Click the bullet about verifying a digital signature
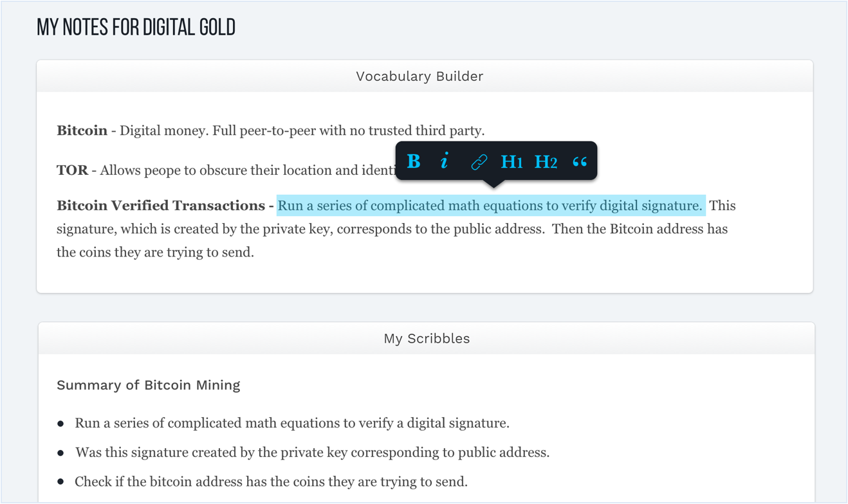 pyautogui.click(x=292, y=423)
